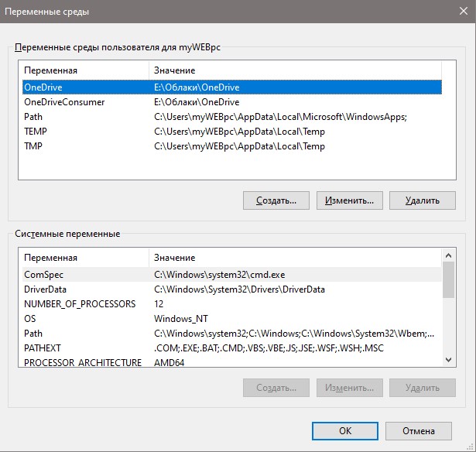This screenshot has width=476, height=452.
Task: Select the TMP user variable
Action: [232, 146]
